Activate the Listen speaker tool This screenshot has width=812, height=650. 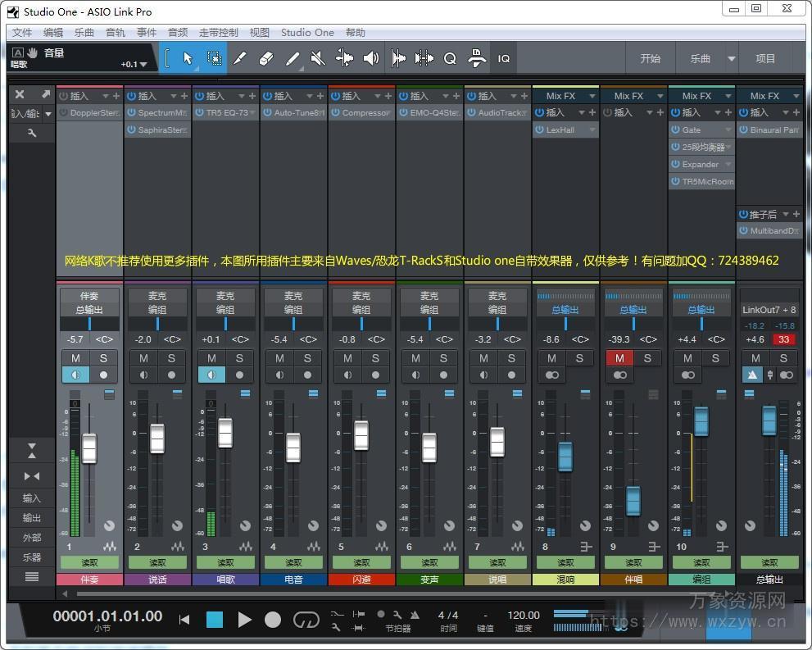click(371, 58)
